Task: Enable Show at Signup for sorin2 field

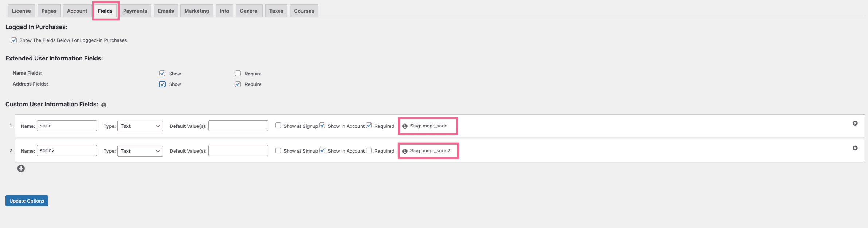Action: 278,150
